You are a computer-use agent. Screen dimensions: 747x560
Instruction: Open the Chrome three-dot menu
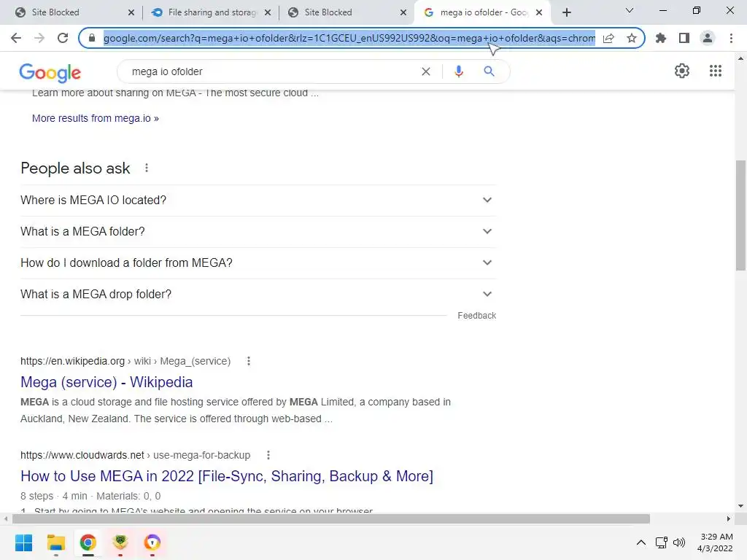click(731, 38)
